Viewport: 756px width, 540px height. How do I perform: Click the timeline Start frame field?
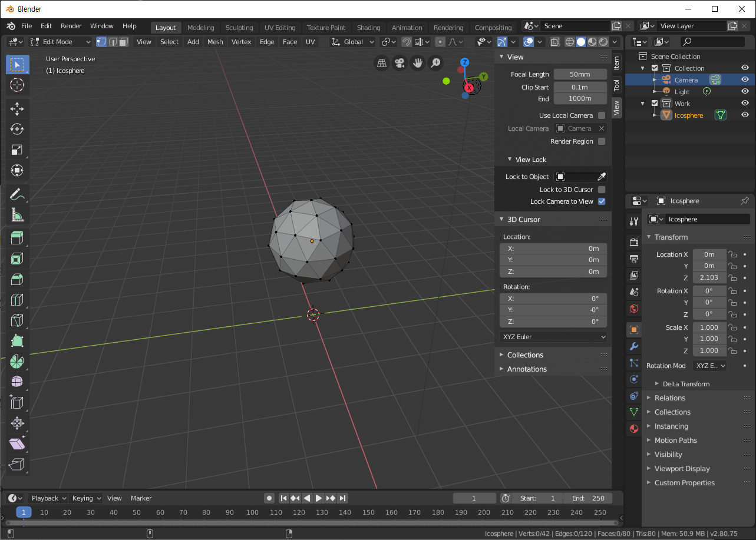537,498
